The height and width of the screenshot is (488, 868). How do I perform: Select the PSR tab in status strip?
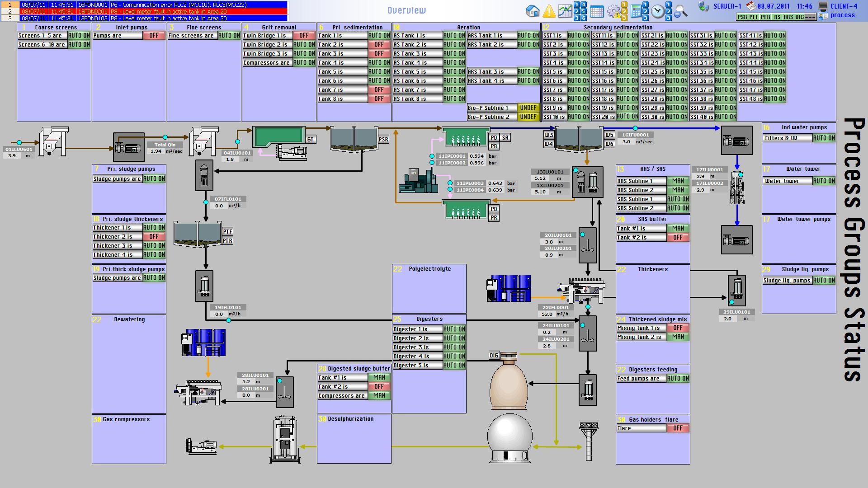tap(742, 17)
